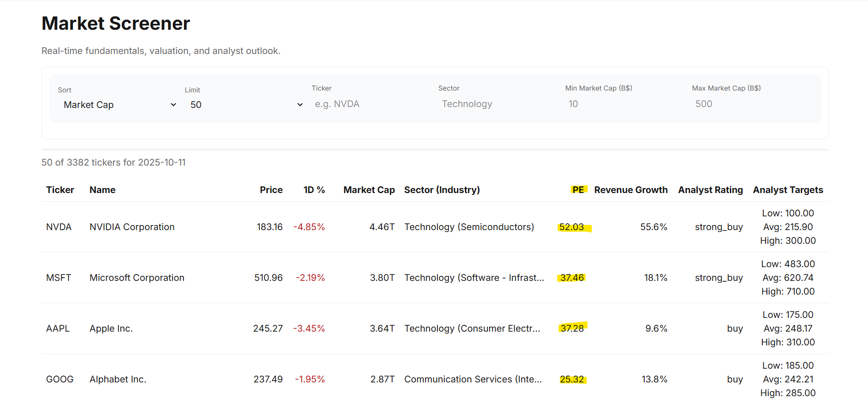The width and height of the screenshot is (868, 403).
Task: Click the Price column header
Action: tap(271, 190)
